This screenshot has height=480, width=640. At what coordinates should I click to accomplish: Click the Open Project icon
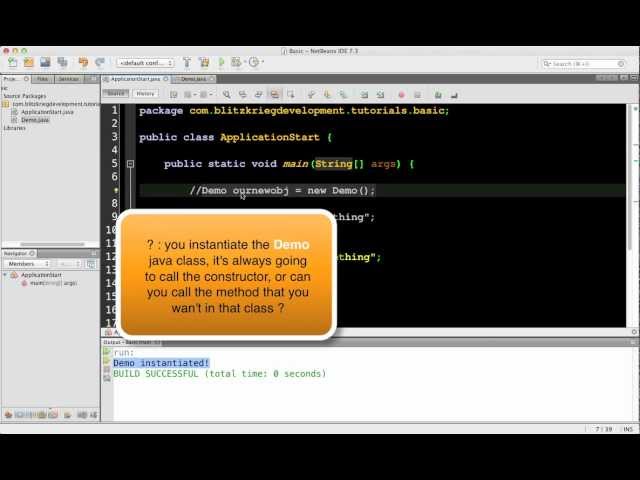45,62
